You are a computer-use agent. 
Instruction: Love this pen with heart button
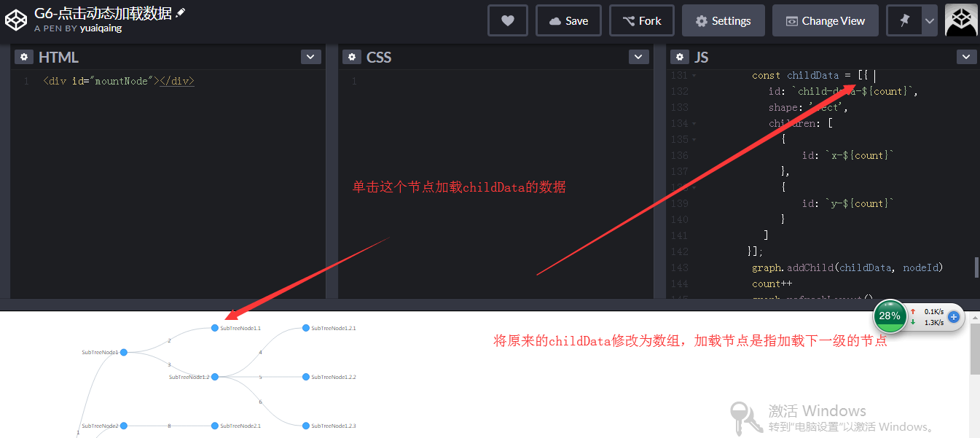tap(508, 20)
